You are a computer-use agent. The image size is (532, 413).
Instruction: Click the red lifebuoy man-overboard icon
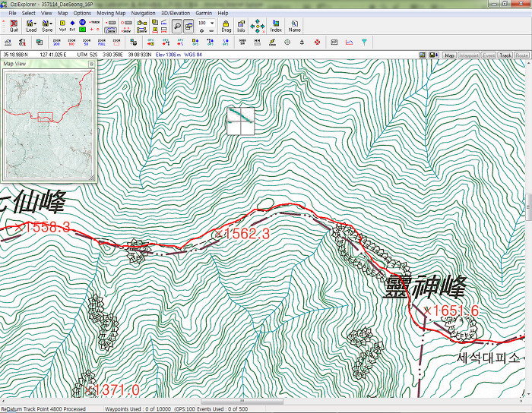[x=317, y=43]
